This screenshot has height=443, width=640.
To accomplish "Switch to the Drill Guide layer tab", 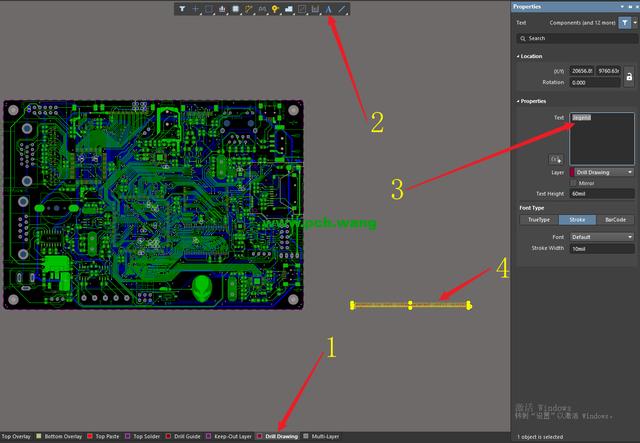I will pyautogui.click(x=187, y=436).
